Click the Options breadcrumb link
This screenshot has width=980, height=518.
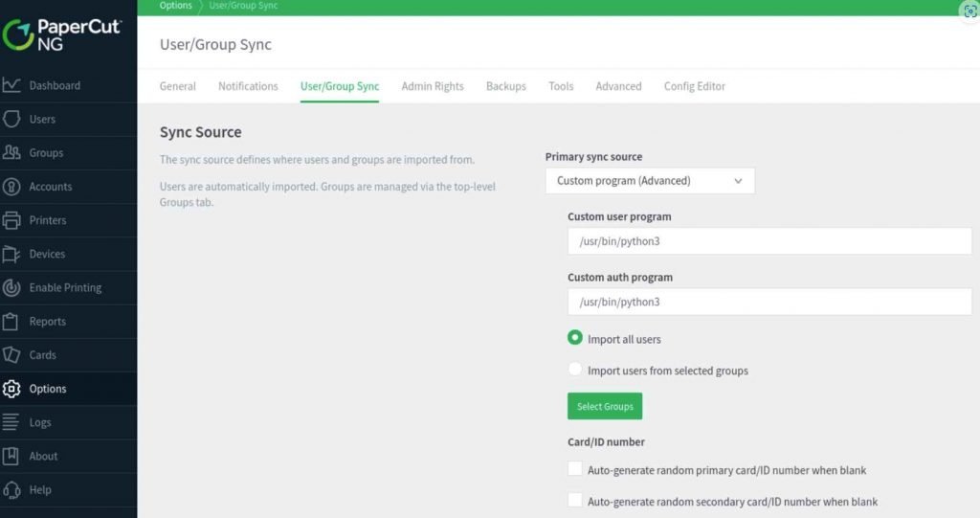(176, 6)
